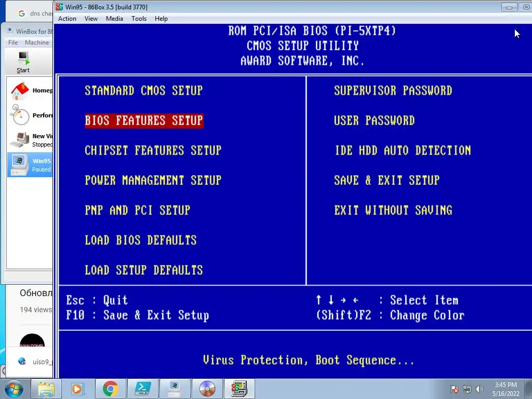The width and height of the screenshot is (532, 399).
Task: Open the Machine menu in WinBox window
Action: click(x=37, y=43)
